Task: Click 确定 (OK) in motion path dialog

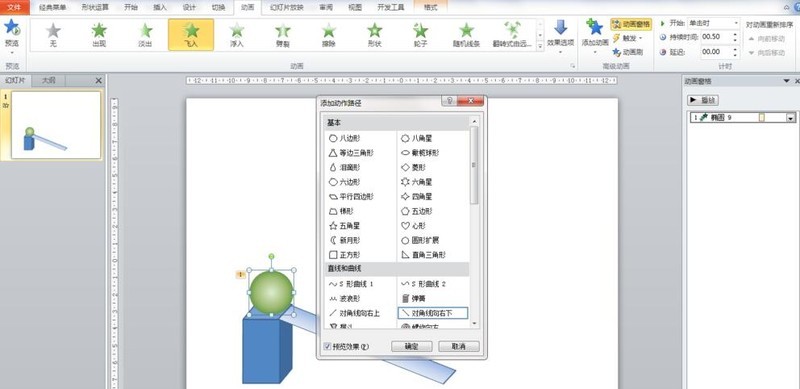Action: point(411,347)
